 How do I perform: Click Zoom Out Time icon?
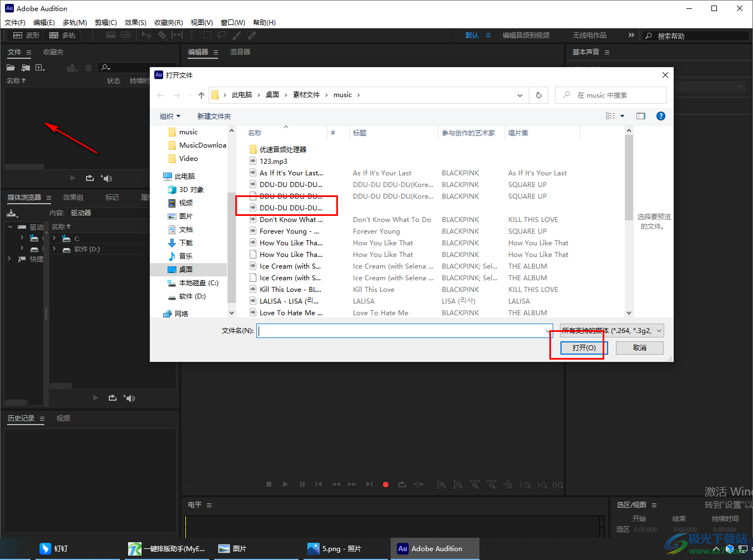point(491,485)
